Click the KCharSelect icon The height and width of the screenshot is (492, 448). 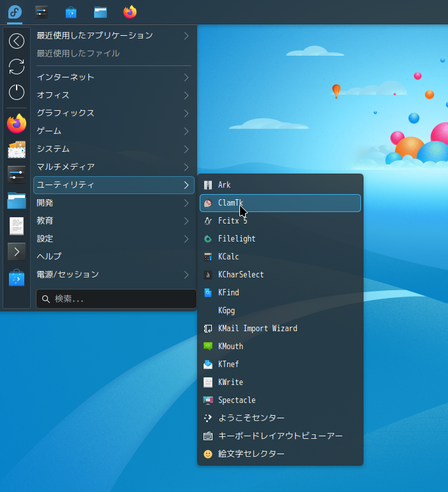(208, 275)
